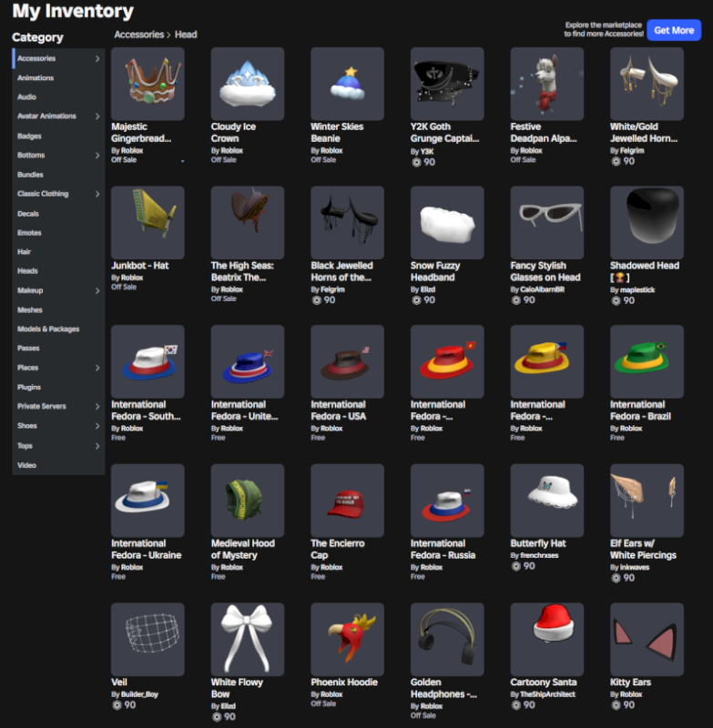This screenshot has width=713, height=728.
Task: Select the Butterfly Hat thumbnail
Action: click(547, 500)
